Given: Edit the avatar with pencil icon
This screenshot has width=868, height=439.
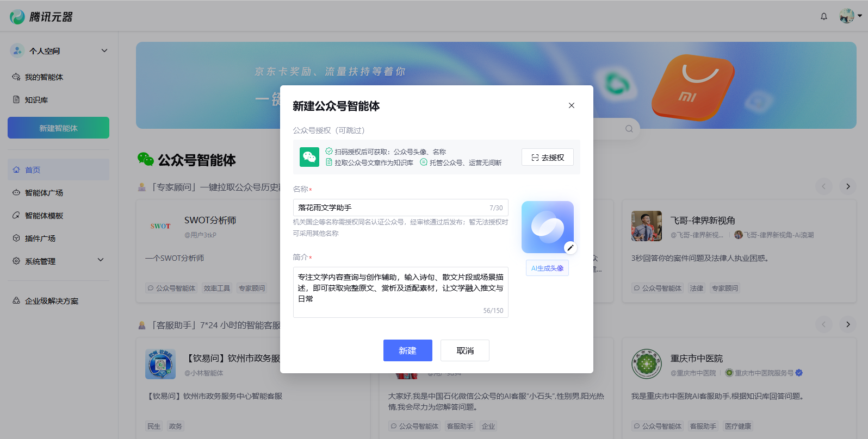Looking at the screenshot, I should [570, 248].
